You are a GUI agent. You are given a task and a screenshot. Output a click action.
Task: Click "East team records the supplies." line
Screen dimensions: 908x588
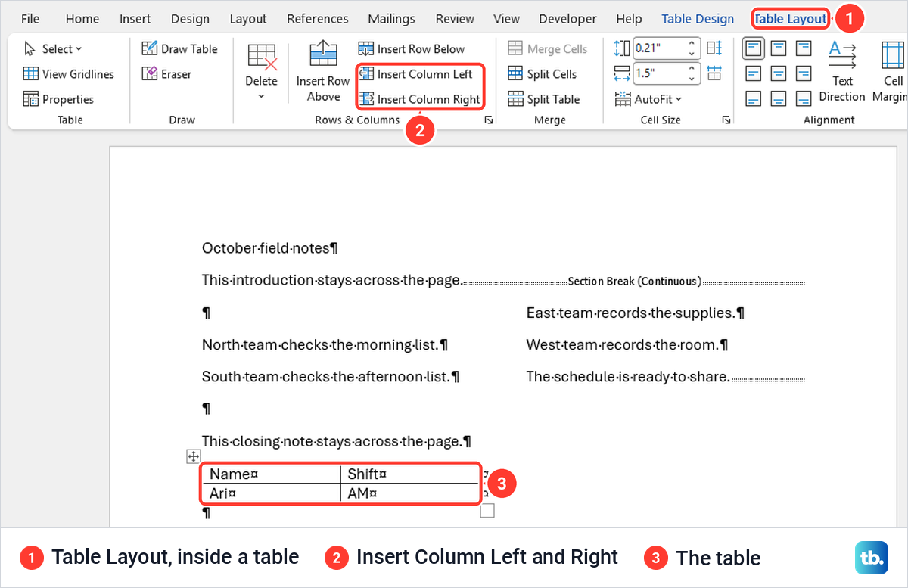[635, 313]
